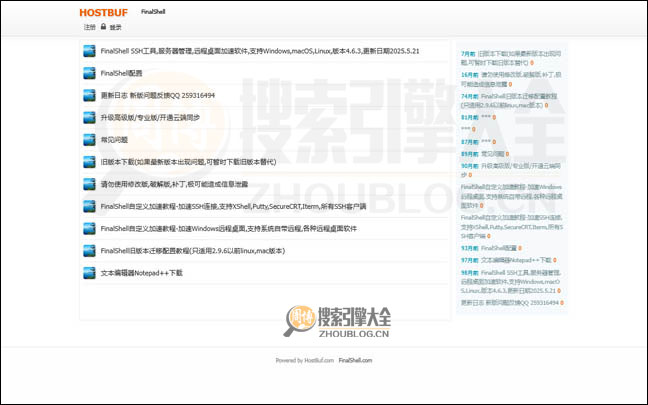Click avatar icon beside 更新日志 post
Image resolution: width=648 pixels, height=405 pixels.
click(x=89, y=95)
